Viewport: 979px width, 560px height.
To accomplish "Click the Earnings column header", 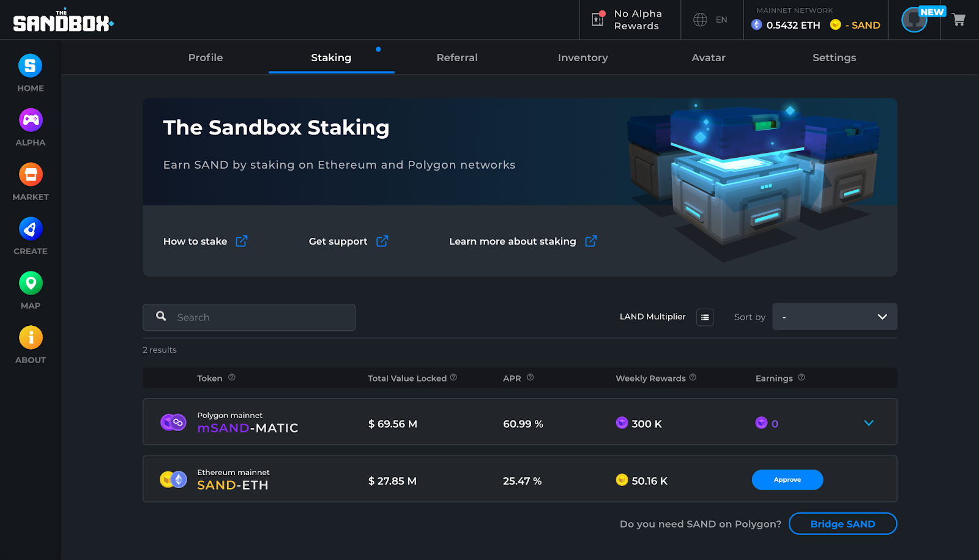I will 774,378.
